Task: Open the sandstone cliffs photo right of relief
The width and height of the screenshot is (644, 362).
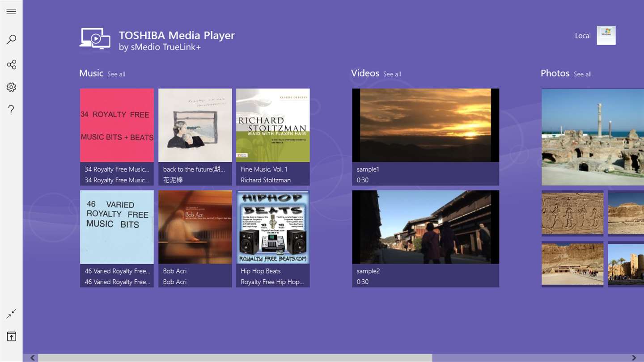Action: [626, 213]
